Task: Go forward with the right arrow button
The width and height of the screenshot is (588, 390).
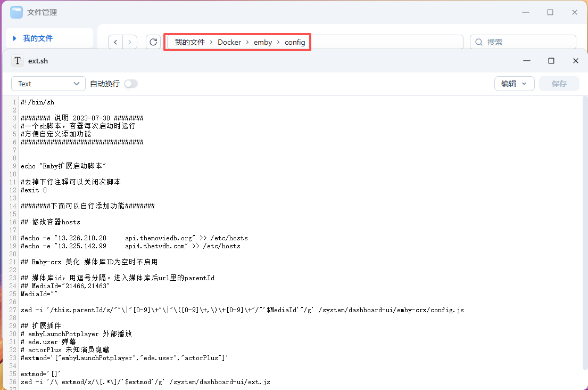Action: pos(130,42)
